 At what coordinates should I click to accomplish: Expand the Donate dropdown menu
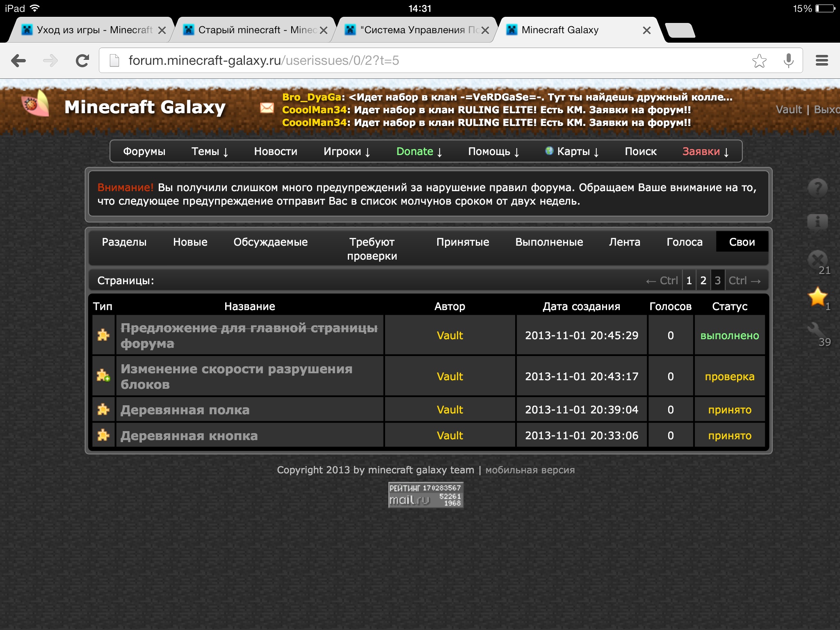coord(419,152)
